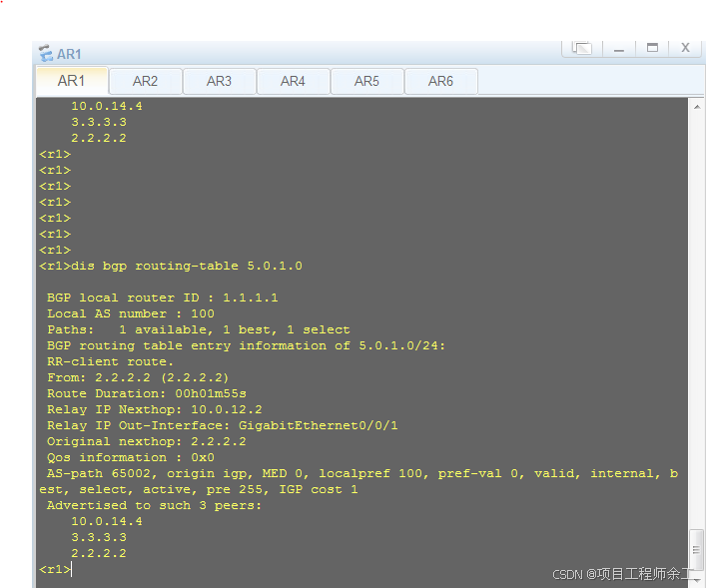Image resolution: width=706 pixels, height=588 pixels.
Task: Click the routing entry line for 5.0.1.0/24
Action: [246, 345]
